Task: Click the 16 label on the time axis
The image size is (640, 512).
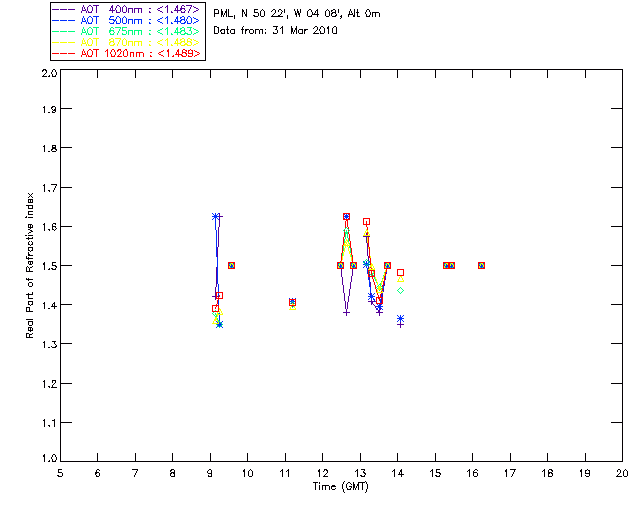Action: click(472, 473)
